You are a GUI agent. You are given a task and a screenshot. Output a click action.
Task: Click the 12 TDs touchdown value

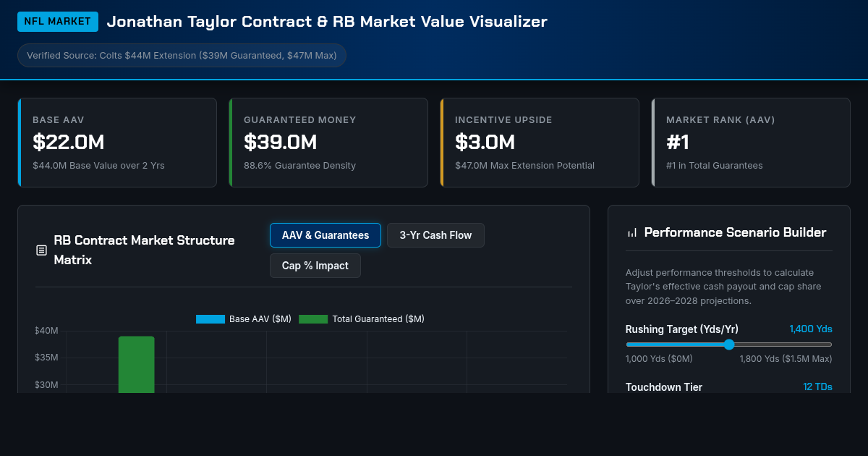pos(817,387)
